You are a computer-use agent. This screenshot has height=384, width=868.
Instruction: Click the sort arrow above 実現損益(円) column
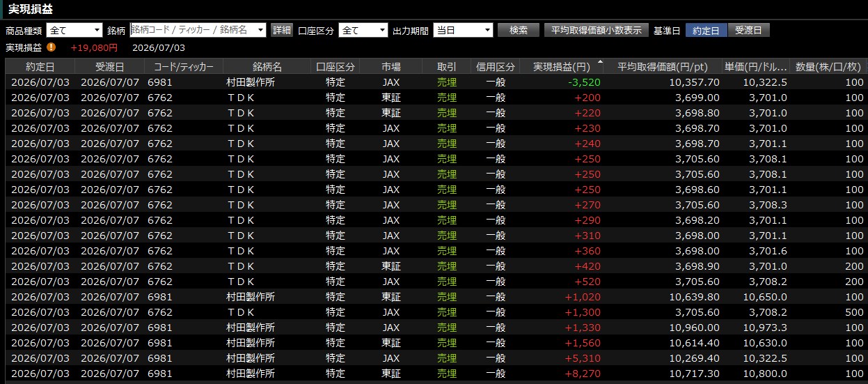[601, 62]
